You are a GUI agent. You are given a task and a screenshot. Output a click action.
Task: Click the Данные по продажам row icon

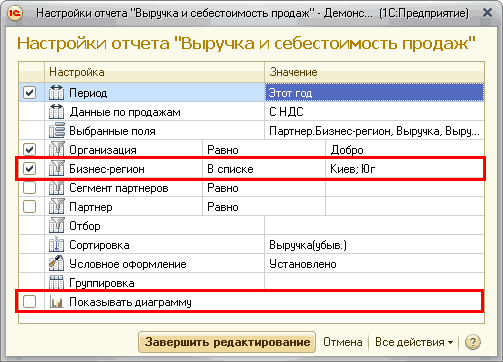(x=56, y=112)
